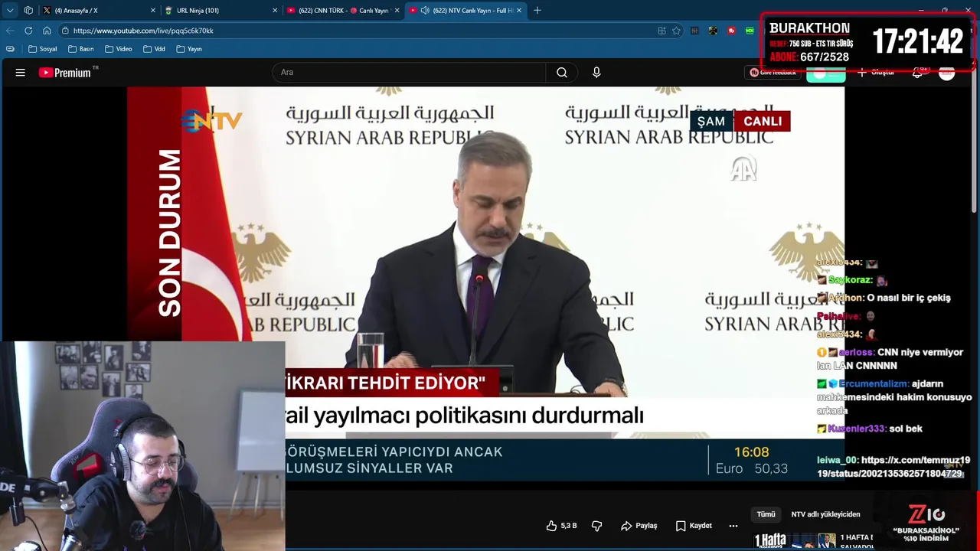The image size is (980, 551).
Task: Close the URL Ninja tab
Action: click(275, 11)
